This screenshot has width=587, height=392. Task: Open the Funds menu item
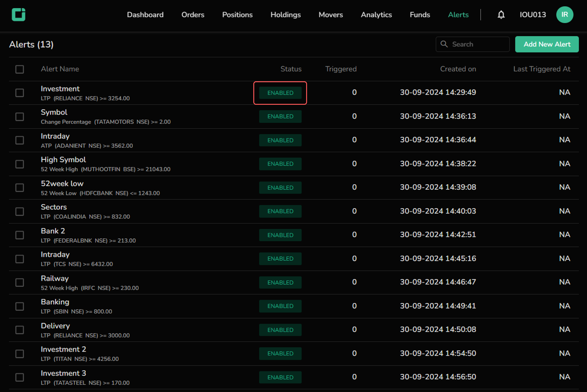click(419, 14)
